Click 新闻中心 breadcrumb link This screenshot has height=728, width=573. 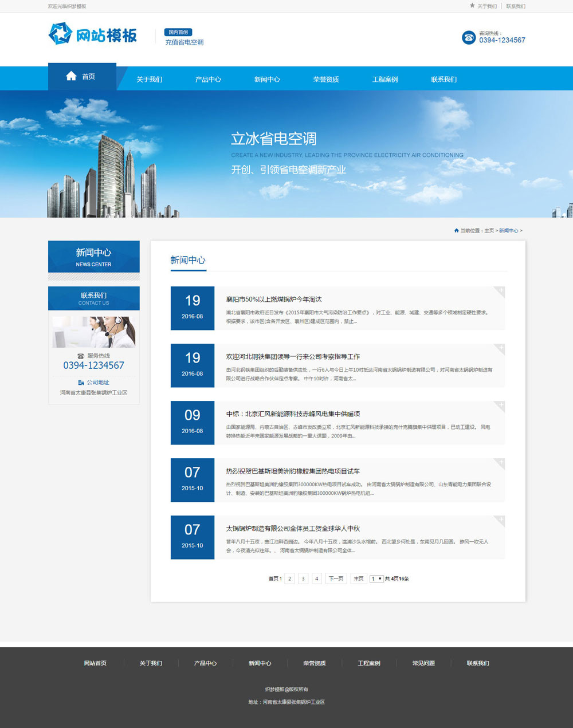(x=508, y=230)
